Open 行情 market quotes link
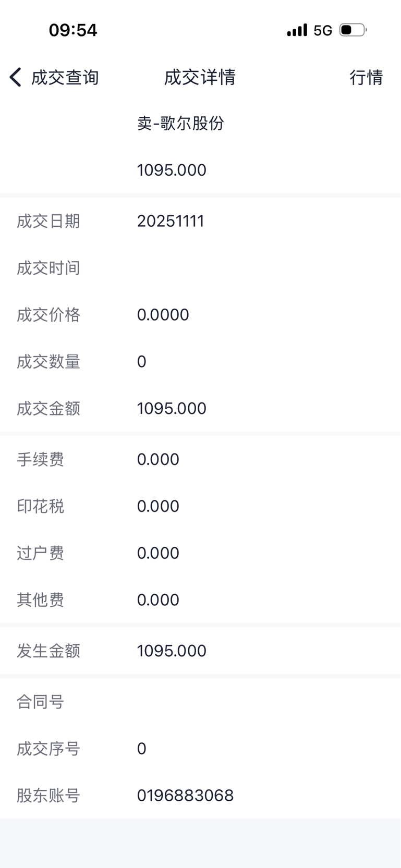Image resolution: width=401 pixels, height=868 pixels. [x=366, y=77]
